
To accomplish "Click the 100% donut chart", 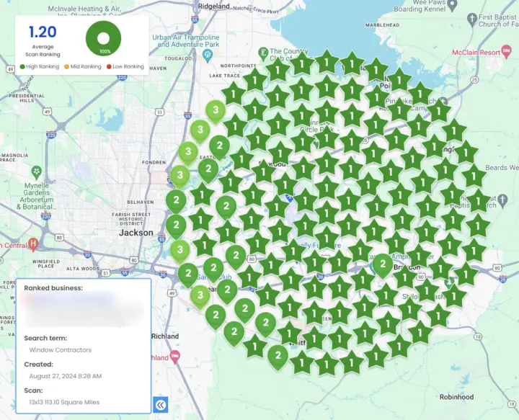I will click(103, 38).
